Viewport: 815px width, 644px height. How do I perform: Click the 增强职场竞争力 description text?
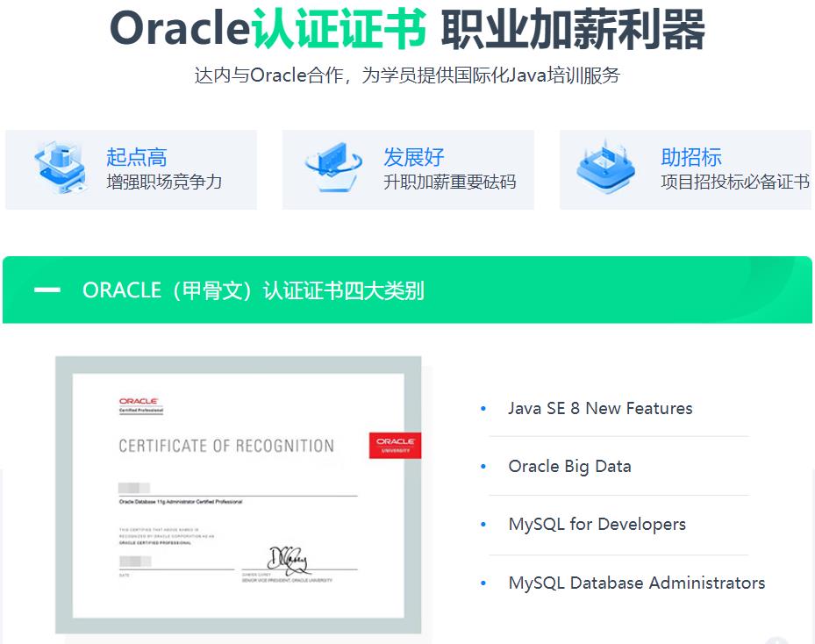[x=164, y=182]
